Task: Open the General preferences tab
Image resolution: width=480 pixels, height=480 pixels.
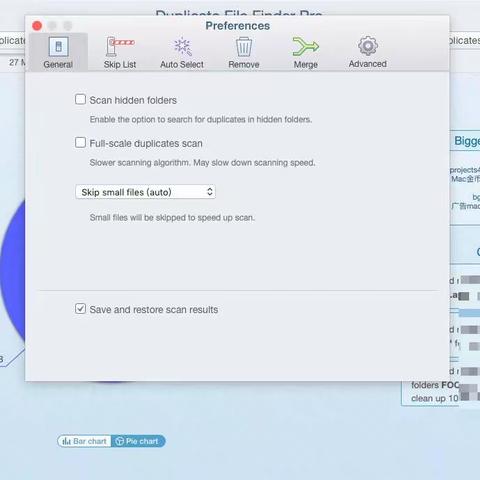Action: (x=58, y=52)
